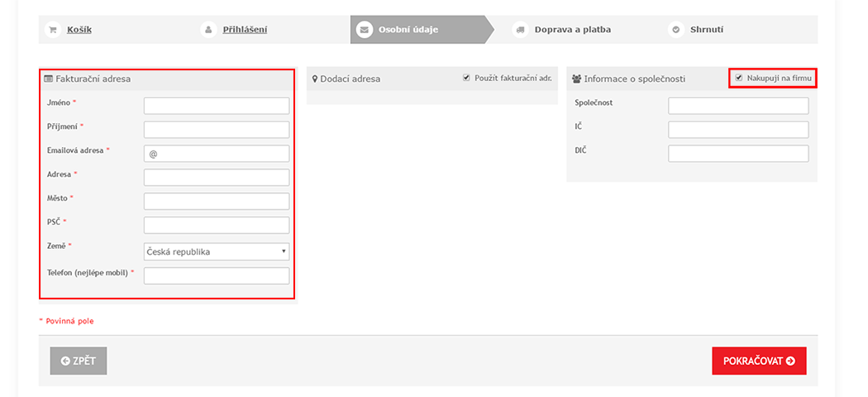The image size is (868, 397).
Task: Click the card icon by Fakturační adresa
Action: (x=48, y=79)
